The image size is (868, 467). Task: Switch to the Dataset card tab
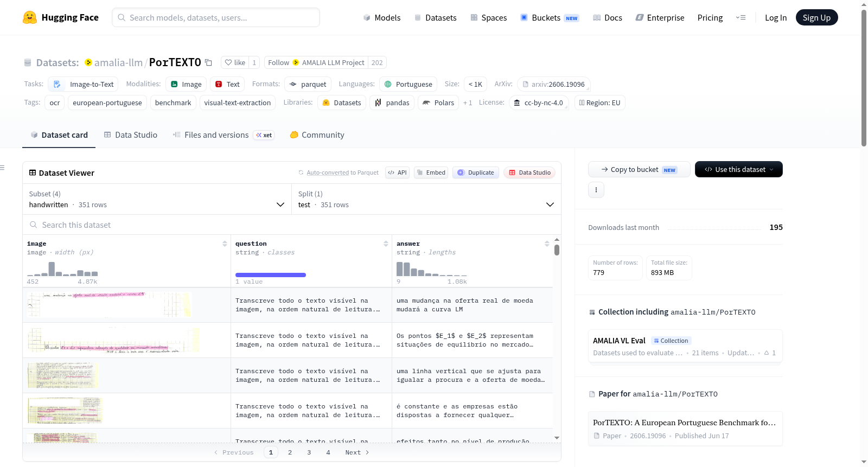pyautogui.click(x=59, y=135)
